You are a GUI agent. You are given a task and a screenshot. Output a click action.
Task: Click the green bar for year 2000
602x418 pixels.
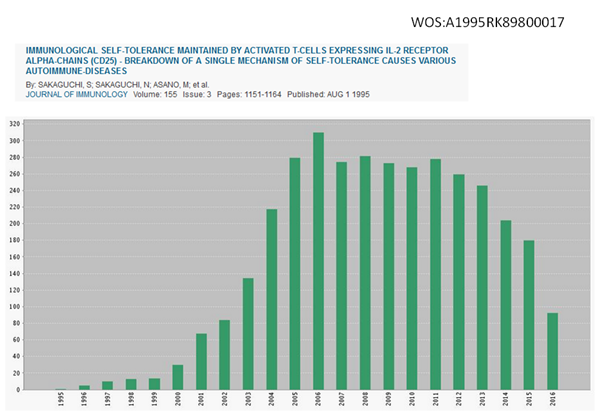tap(178, 377)
